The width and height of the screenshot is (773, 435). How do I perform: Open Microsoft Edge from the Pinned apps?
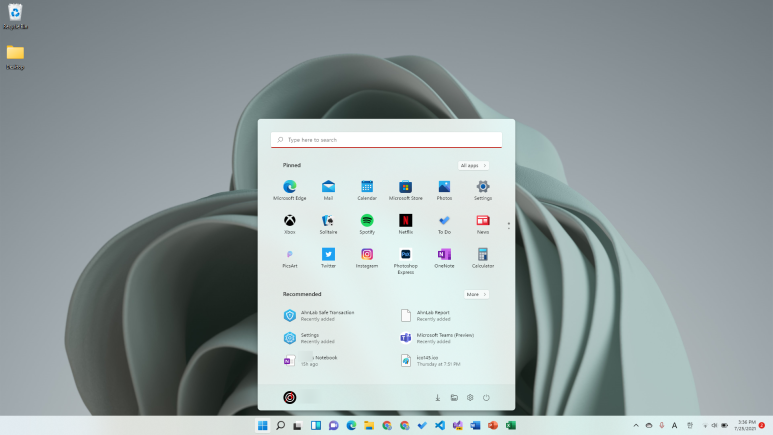[x=290, y=190]
